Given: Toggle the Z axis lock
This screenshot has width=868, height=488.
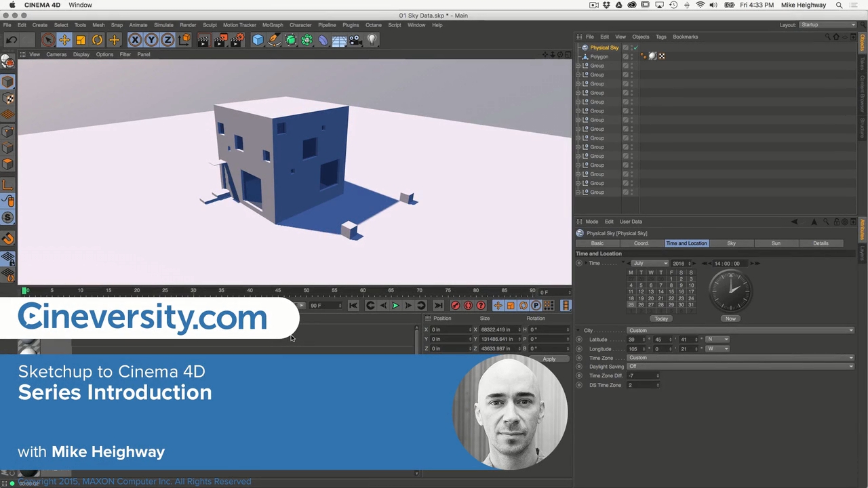Looking at the screenshot, I should point(167,40).
